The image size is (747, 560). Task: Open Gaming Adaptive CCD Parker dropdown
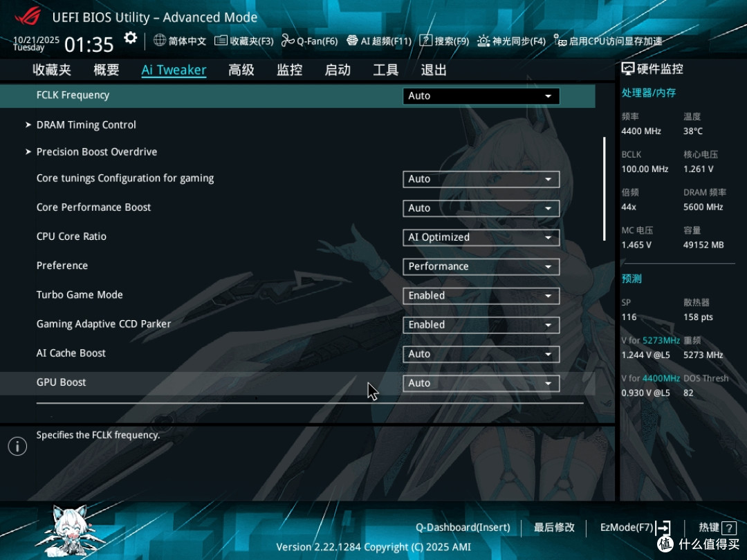[x=481, y=325]
